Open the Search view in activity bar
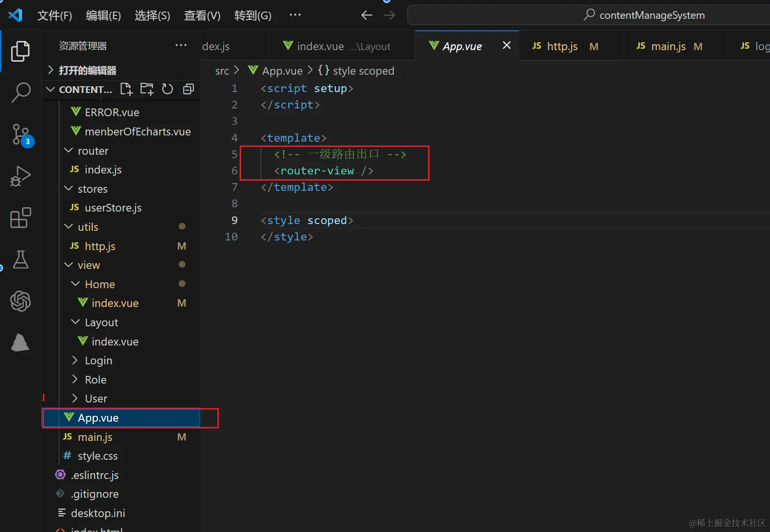770x532 pixels. pos(20,93)
